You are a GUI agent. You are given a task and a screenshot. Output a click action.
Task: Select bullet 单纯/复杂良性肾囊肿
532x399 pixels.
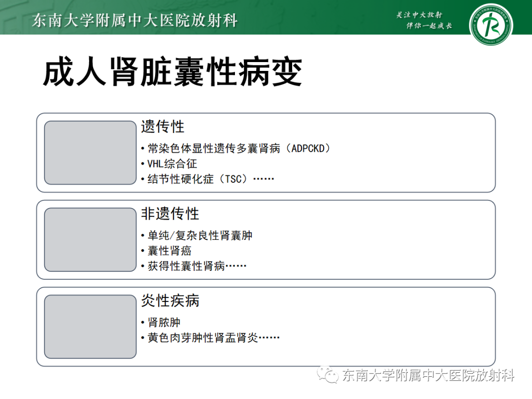(200, 235)
